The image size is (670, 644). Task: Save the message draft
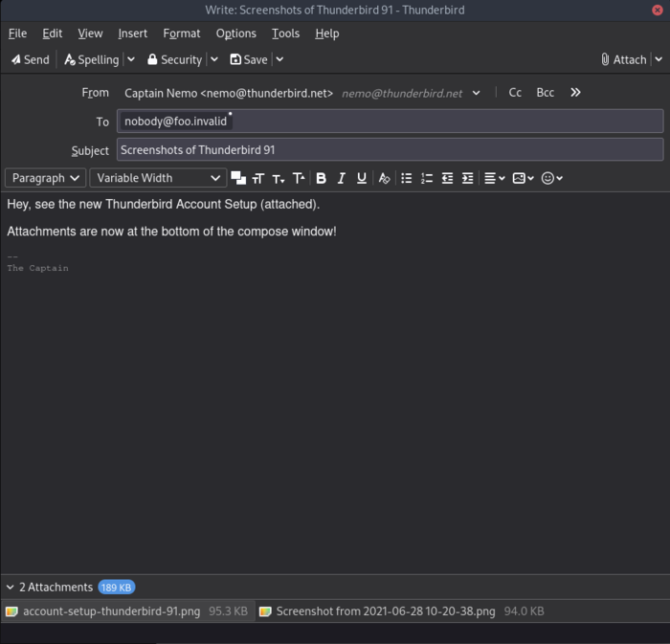[x=249, y=59]
